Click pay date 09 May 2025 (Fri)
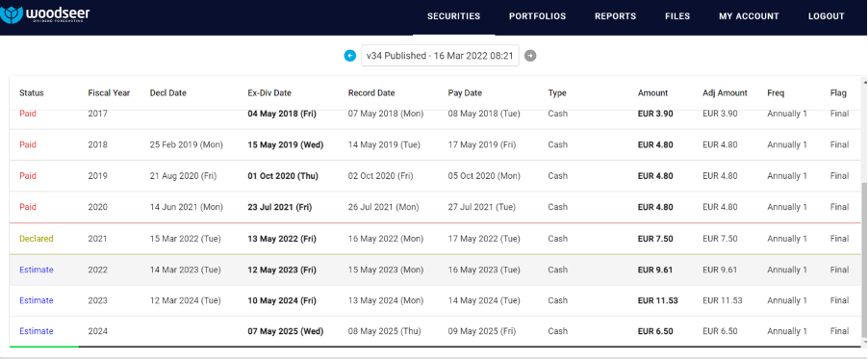 click(481, 331)
